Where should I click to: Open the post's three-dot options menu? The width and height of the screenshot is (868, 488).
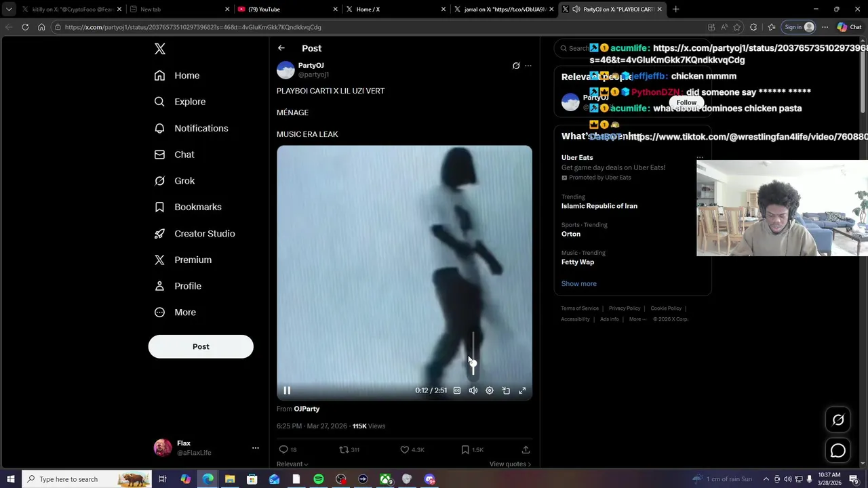[x=528, y=66]
